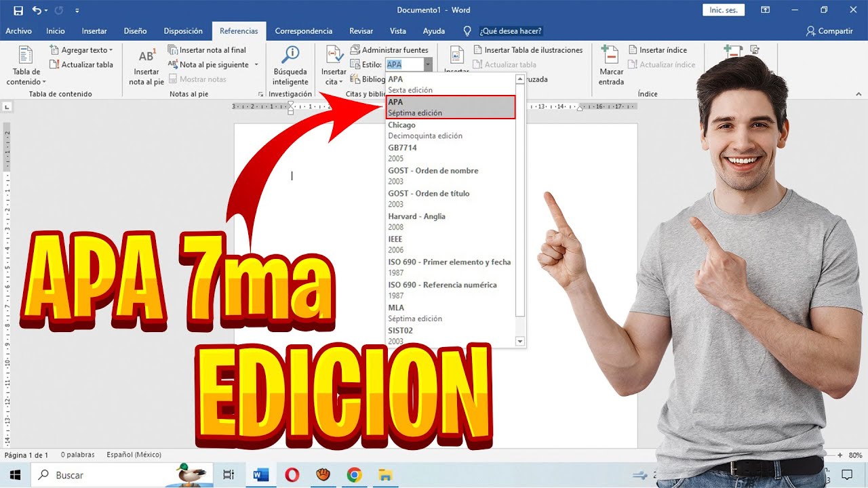The height and width of the screenshot is (488, 868).
Task: Click the 80% zoom level
Action: tap(855, 455)
